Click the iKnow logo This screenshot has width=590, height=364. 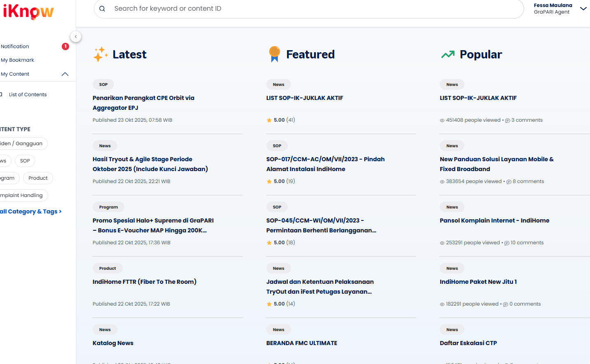tap(28, 12)
